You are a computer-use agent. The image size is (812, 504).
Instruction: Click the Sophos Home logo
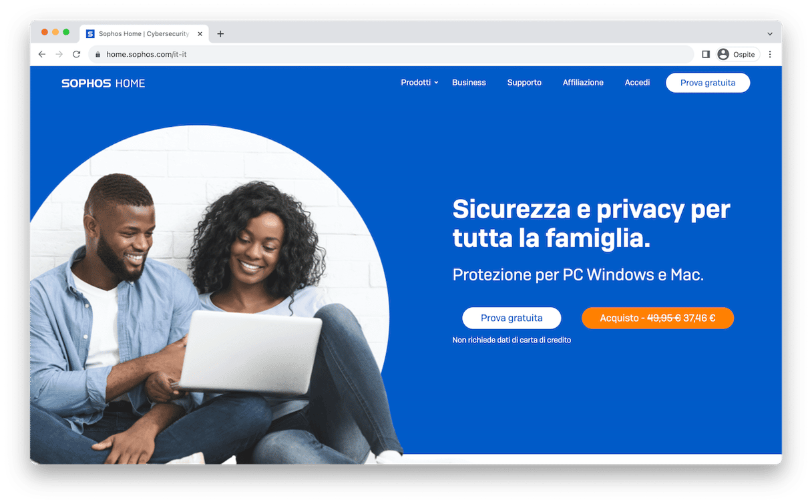[104, 83]
